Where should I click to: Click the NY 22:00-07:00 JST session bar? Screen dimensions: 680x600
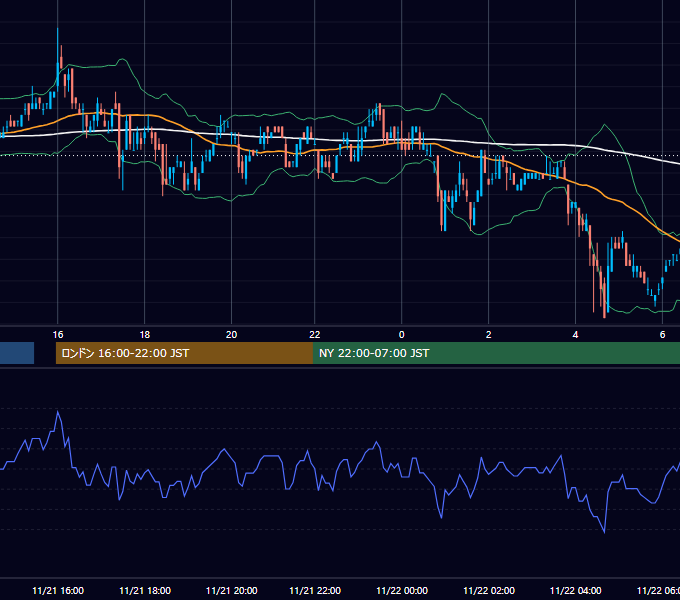click(497, 353)
